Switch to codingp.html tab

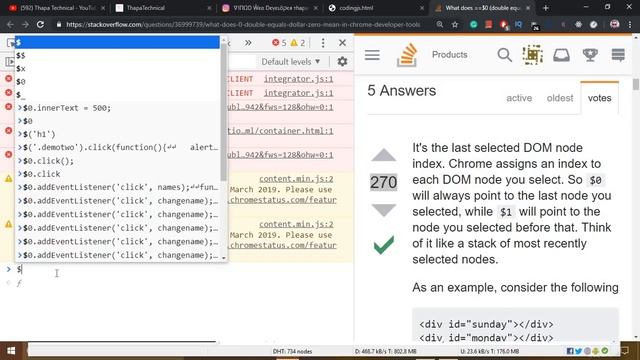376,8
